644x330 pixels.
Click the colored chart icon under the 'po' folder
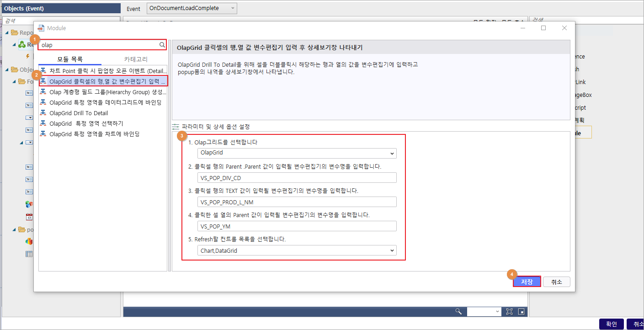pos(29,241)
